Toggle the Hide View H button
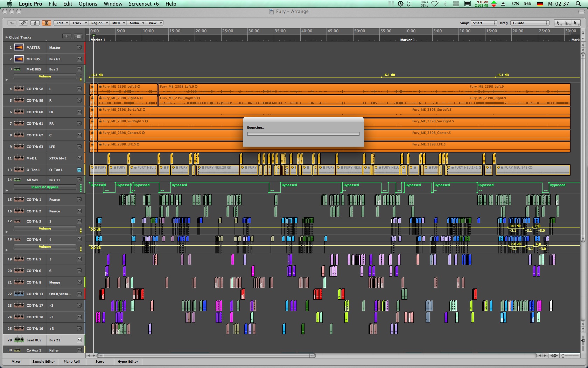The height and width of the screenshot is (368, 588). [46, 23]
